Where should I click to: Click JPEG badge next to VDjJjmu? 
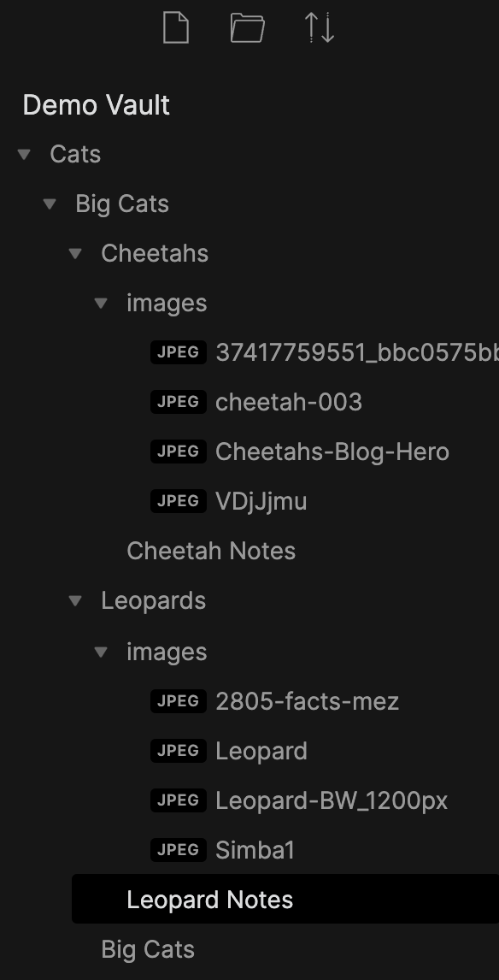(179, 501)
